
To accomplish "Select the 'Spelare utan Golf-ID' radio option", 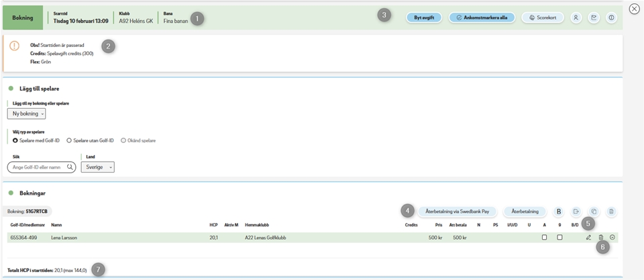I will [x=69, y=140].
